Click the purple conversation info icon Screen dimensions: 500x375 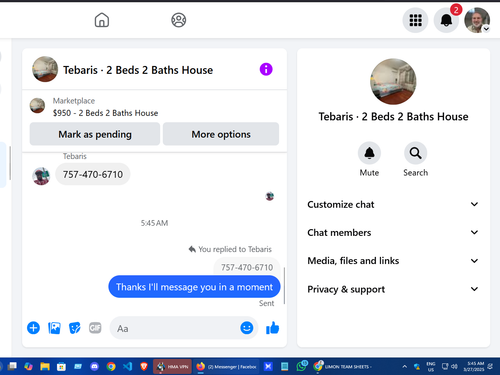pos(266,69)
